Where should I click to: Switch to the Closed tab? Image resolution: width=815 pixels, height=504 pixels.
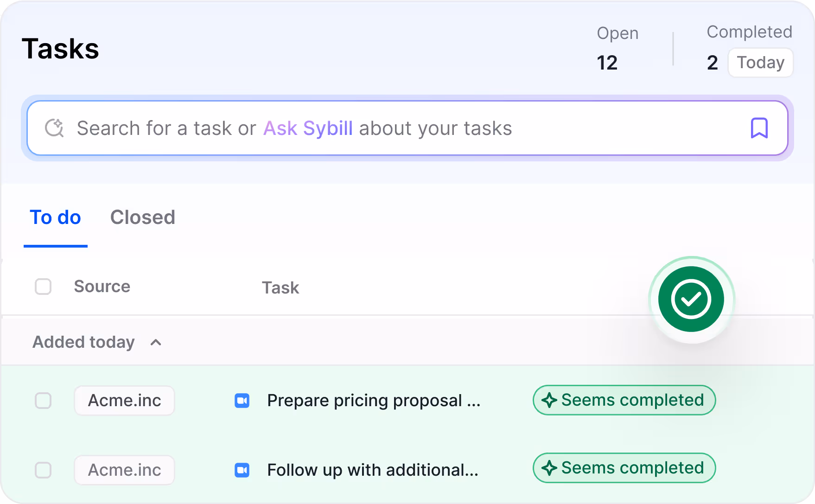[x=143, y=217]
